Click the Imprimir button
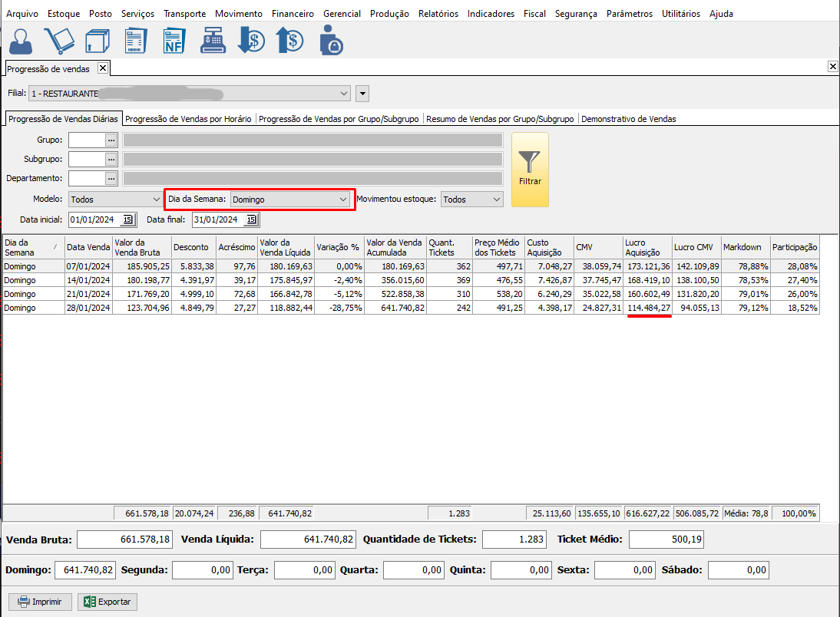 40,602
